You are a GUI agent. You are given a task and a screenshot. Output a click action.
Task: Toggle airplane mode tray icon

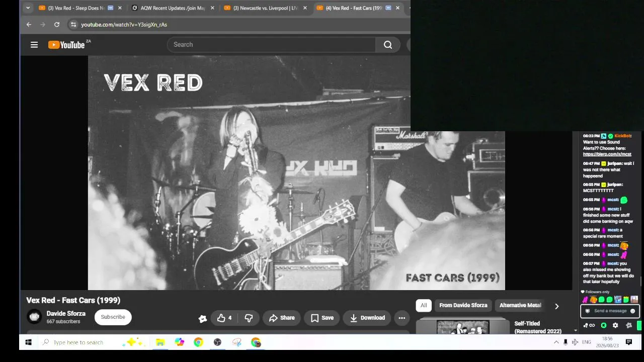coord(575,342)
